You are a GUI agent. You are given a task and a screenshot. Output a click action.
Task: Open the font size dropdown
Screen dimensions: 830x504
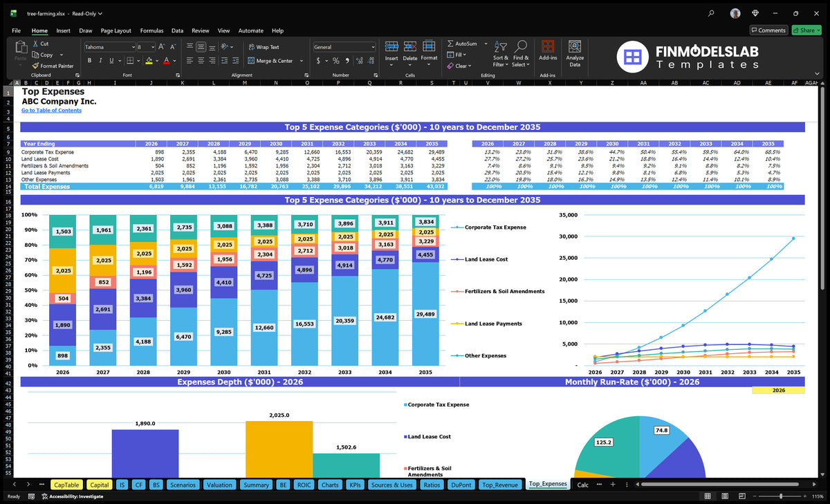[x=152, y=47]
